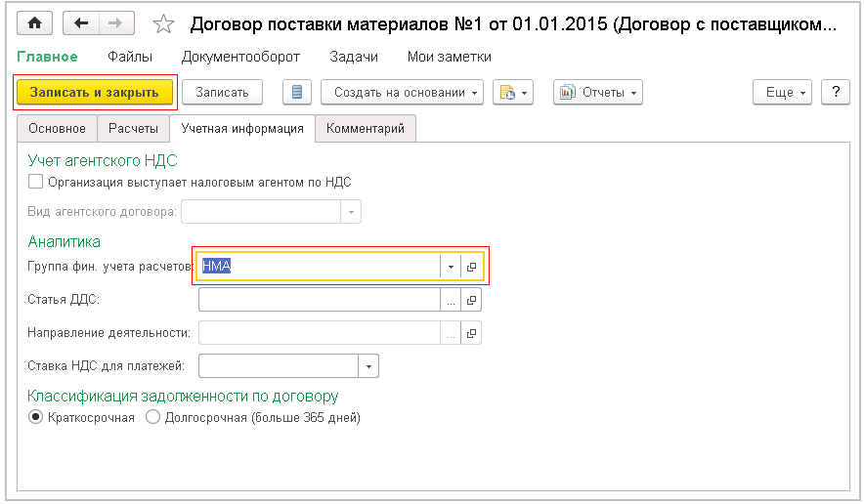
Task: Click the back navigation arrow
Action: [x=82, y=22]
